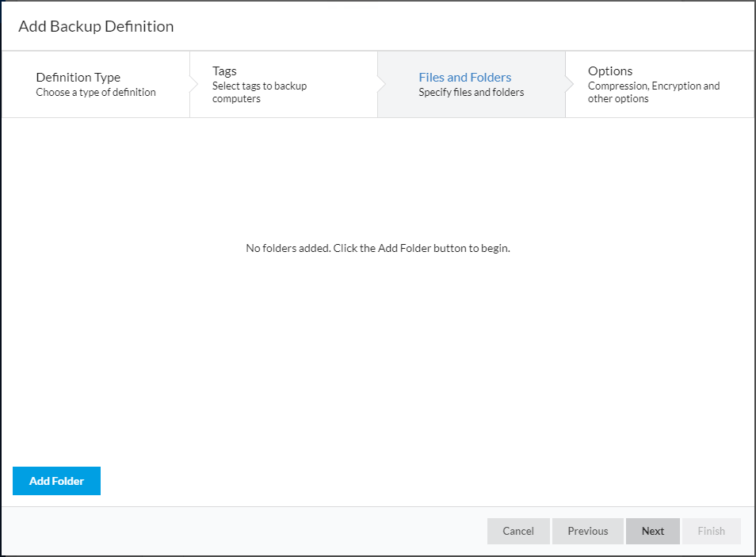Screen dimensions: 756x557
Task: Click the Add Folder button
Action: click(56, 481)
